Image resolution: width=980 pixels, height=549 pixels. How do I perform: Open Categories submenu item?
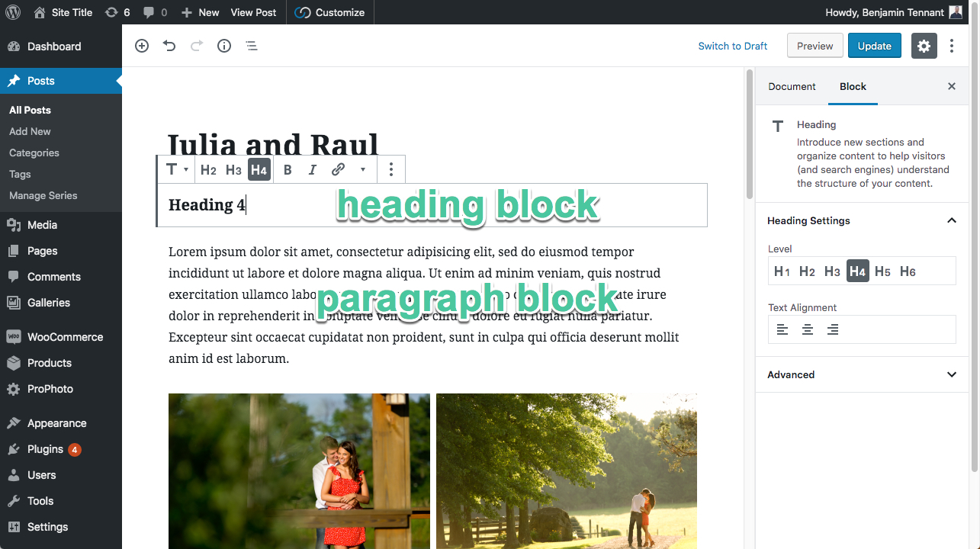pos(34,152)
